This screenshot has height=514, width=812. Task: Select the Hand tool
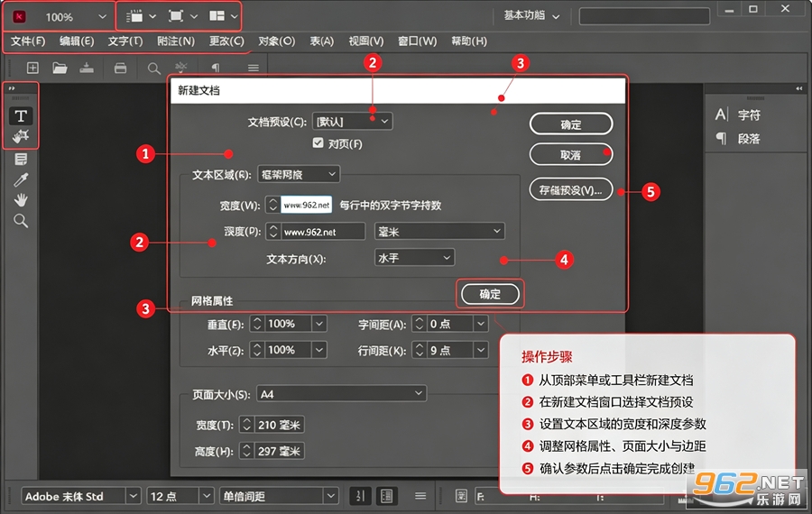coord(21,200)
